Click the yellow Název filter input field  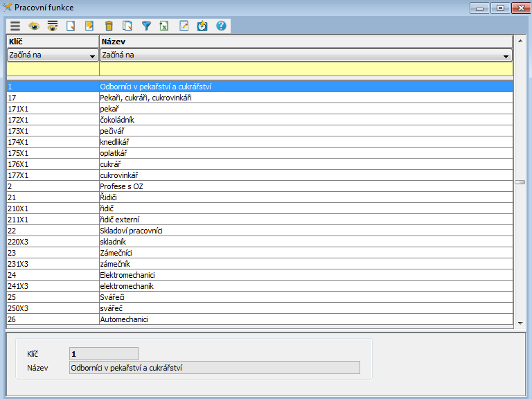coord(305,69)
